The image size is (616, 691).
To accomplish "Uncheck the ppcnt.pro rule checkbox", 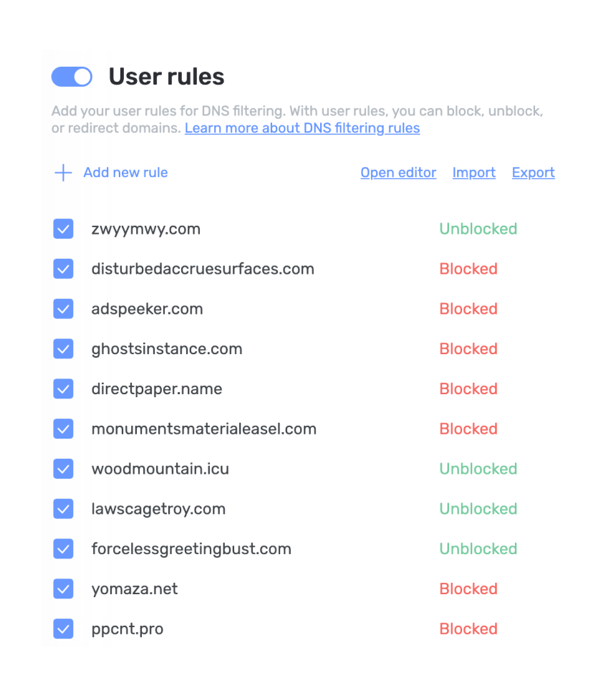I will (x=64, y=629).
